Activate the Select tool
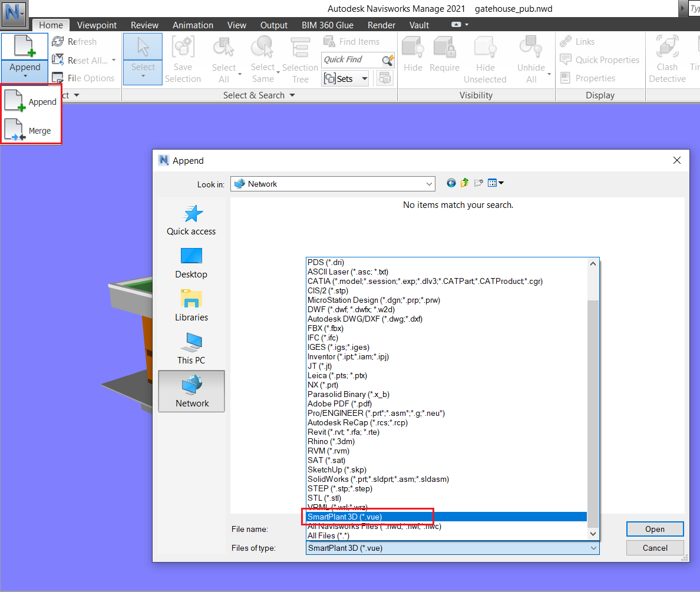 (x=143, y=58)
